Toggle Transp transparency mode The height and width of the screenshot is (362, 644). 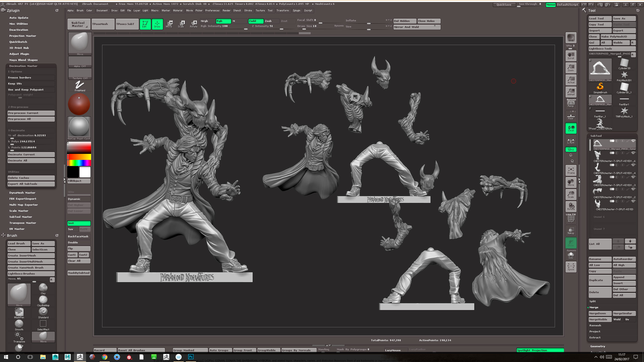click(x=571, y=231)
